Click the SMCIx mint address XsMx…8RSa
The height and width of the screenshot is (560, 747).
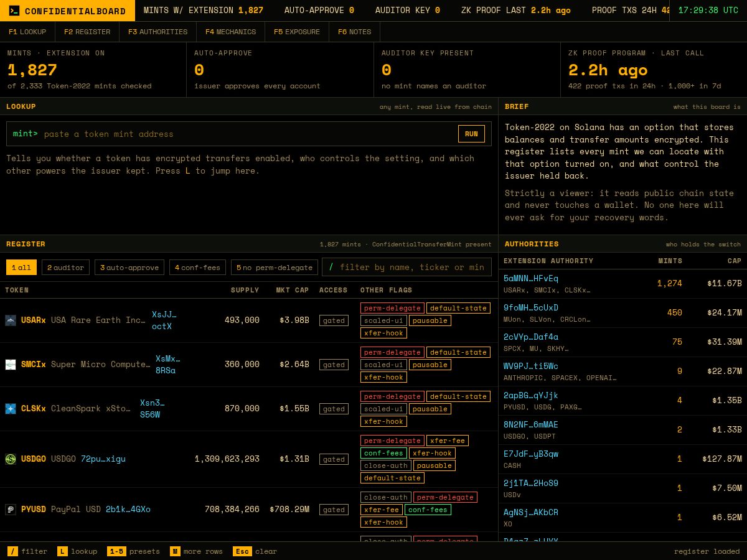coord(168,365)
